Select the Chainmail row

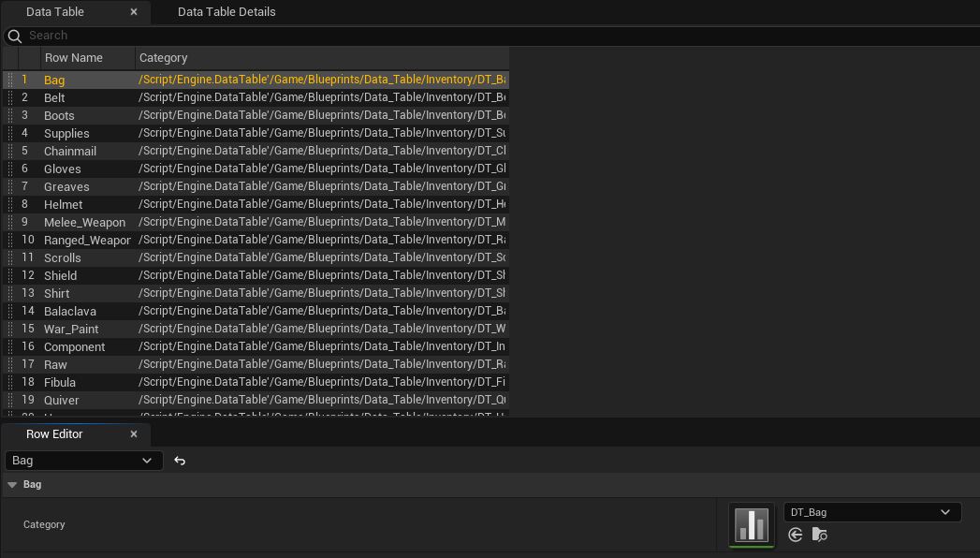[256, 151]
